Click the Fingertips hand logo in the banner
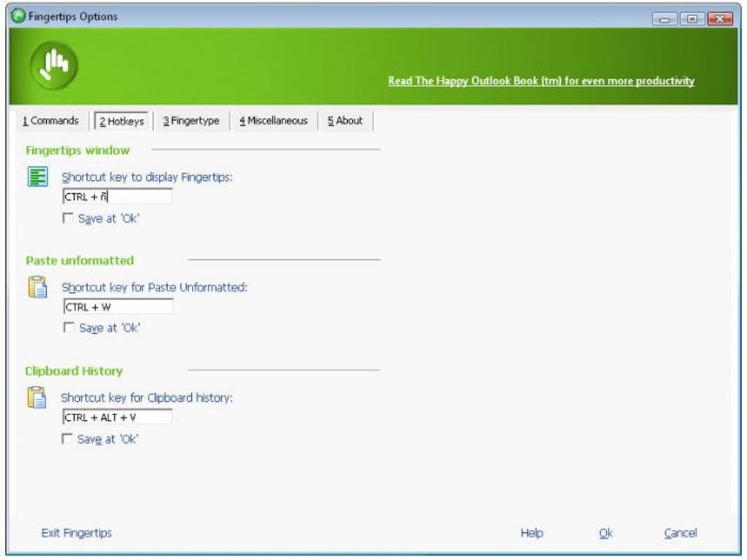Screen dimensions: 747x560 (54, 65)
